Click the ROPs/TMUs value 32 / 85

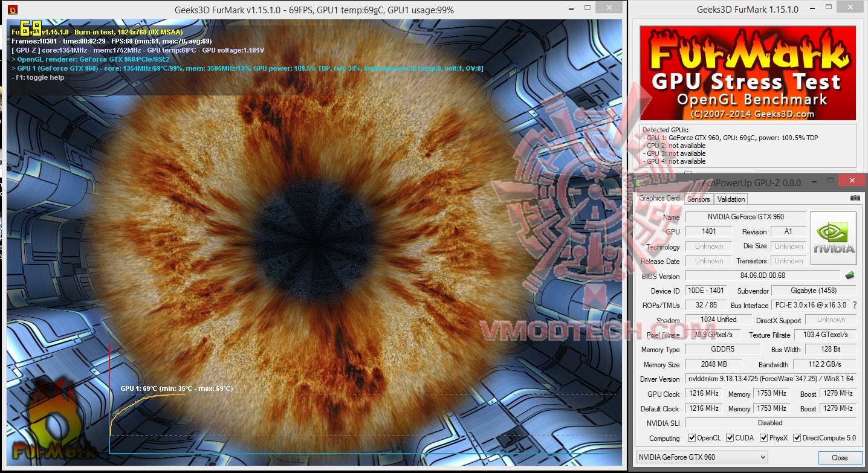point(706,305)
